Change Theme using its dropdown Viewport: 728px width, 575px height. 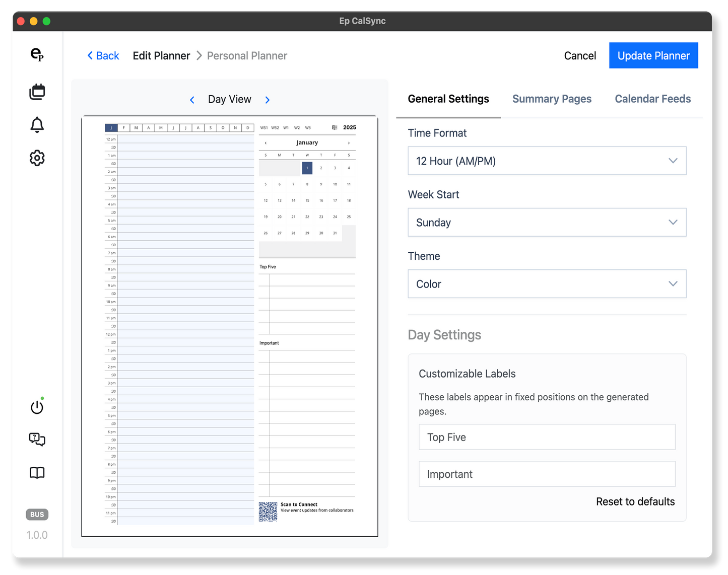pyautogui.click(x=547, y=283)
